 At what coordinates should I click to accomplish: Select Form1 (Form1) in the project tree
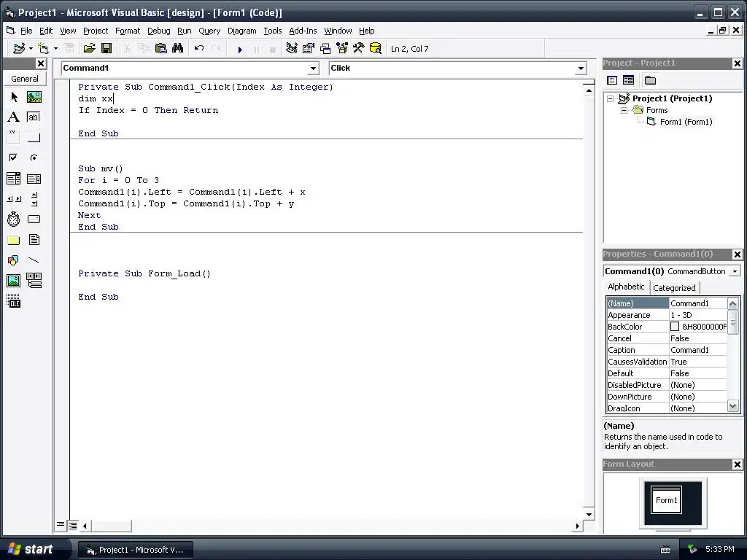coord(686,122)
